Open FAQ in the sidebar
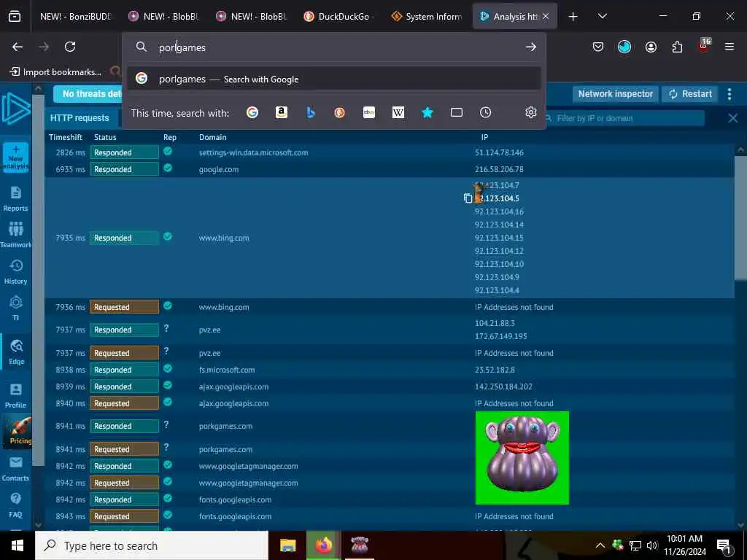This screenshot has height=560, width=747. (16, 505)
